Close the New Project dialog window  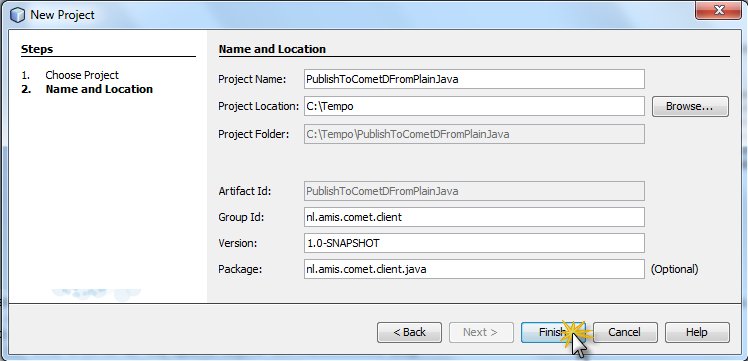pyautogui.click(x=717, y=10)
